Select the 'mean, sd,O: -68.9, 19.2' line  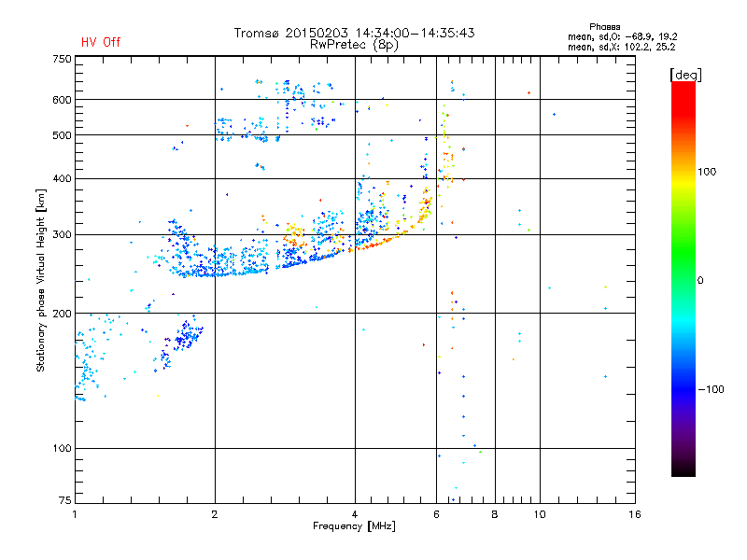(622, 36)
